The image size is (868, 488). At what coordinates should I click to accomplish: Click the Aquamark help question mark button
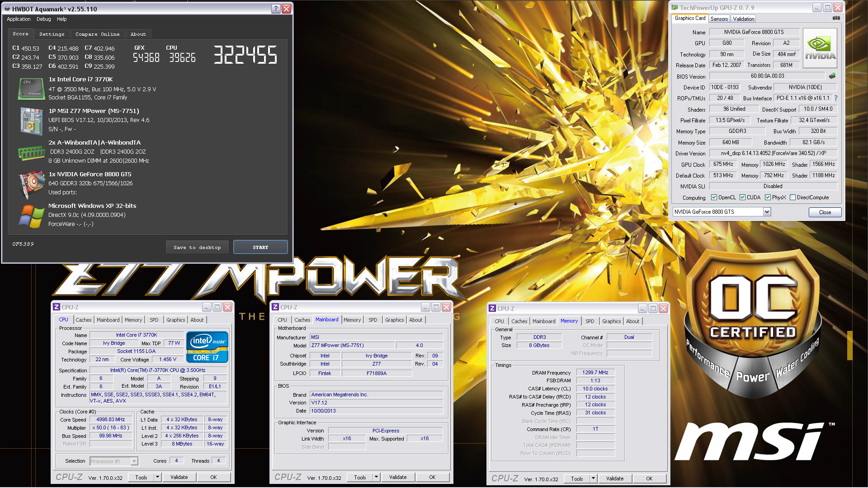click(x=276, y=9)
